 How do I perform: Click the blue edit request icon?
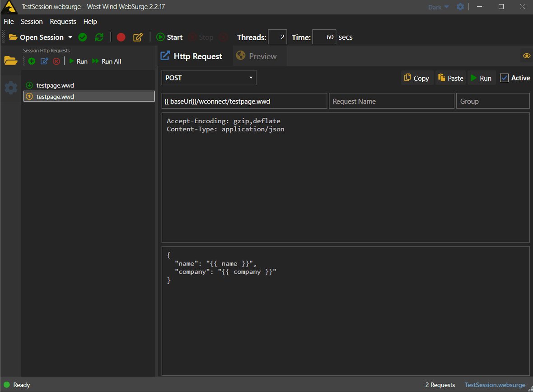[44, 61]
